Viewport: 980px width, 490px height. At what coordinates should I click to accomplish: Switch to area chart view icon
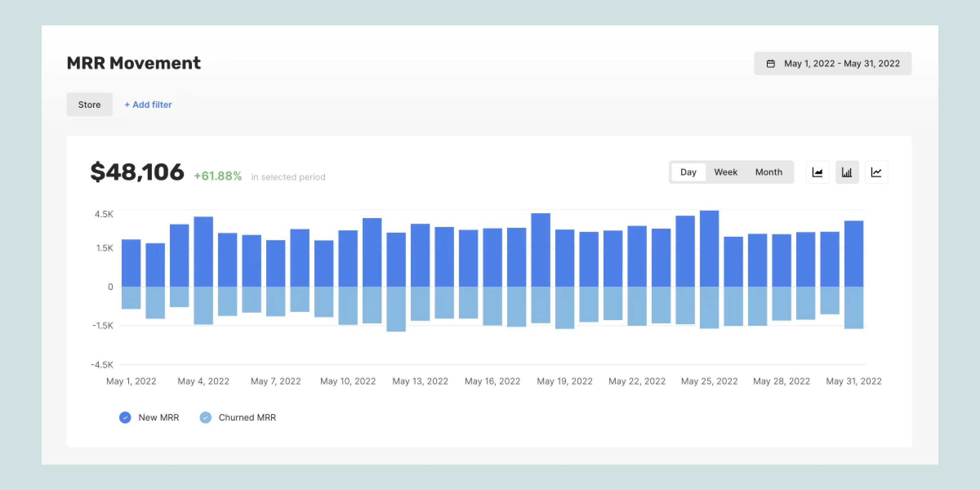click(817, 172)
